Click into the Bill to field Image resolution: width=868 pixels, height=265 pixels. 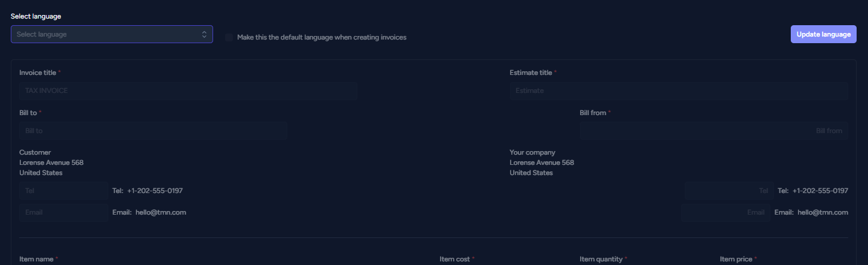(x=153, y=131)
